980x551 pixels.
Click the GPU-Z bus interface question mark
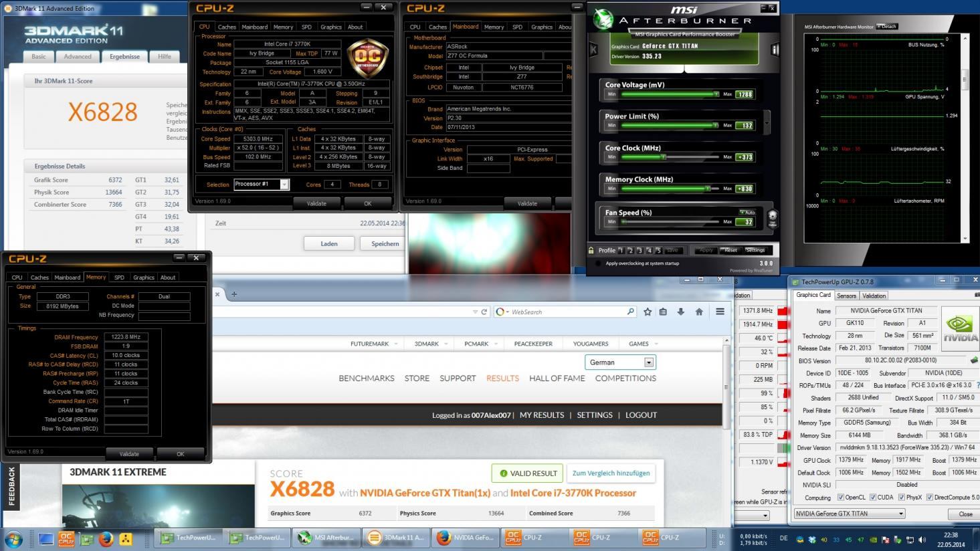click(977, 386)
